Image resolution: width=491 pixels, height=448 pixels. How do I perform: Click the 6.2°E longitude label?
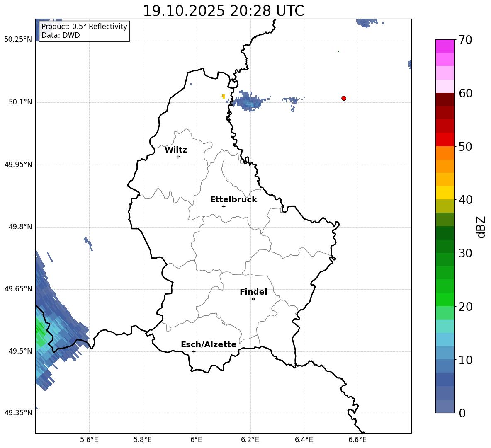point(250,440)
